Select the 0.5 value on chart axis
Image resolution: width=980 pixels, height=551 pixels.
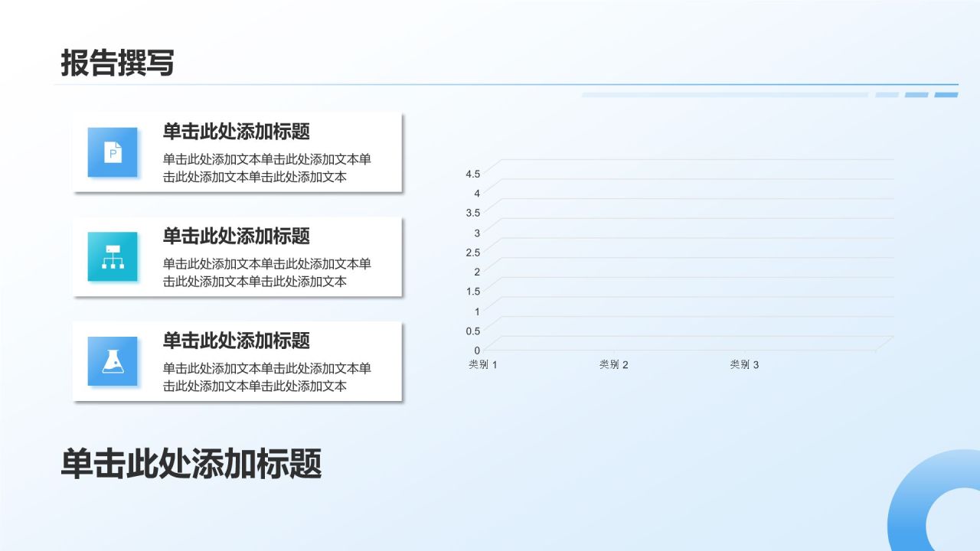[472, 331]
